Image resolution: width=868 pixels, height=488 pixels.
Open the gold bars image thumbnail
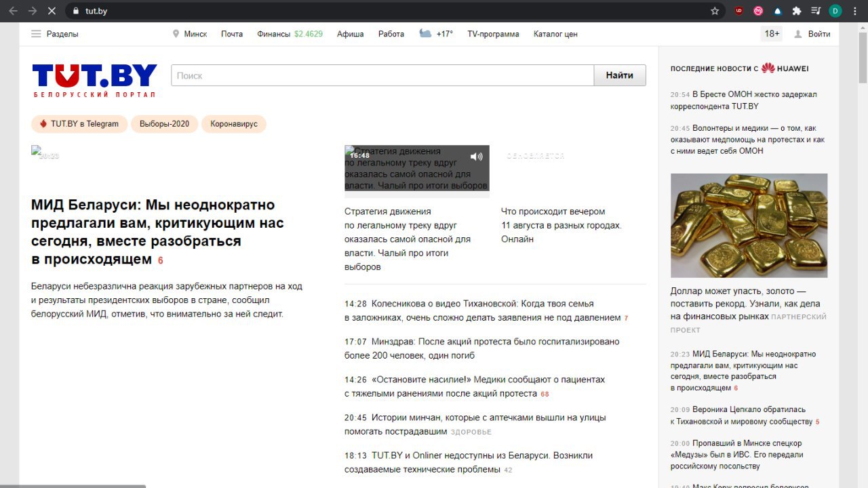(749, 226)
